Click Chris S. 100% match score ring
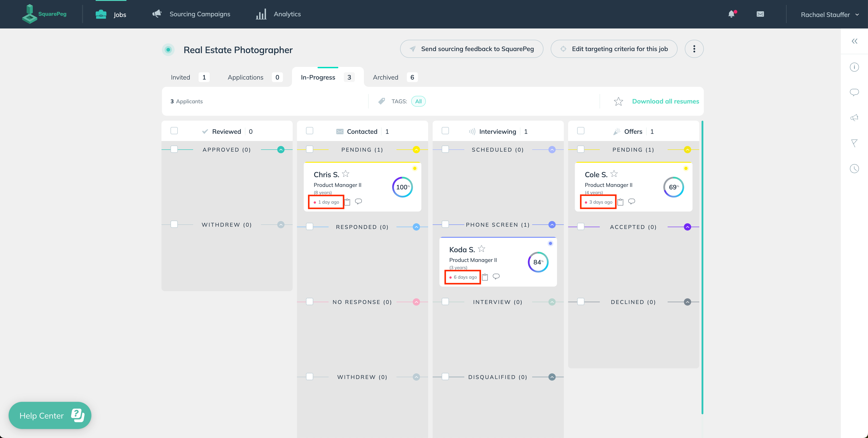This screenshot has width=868, height=438. 402,187
